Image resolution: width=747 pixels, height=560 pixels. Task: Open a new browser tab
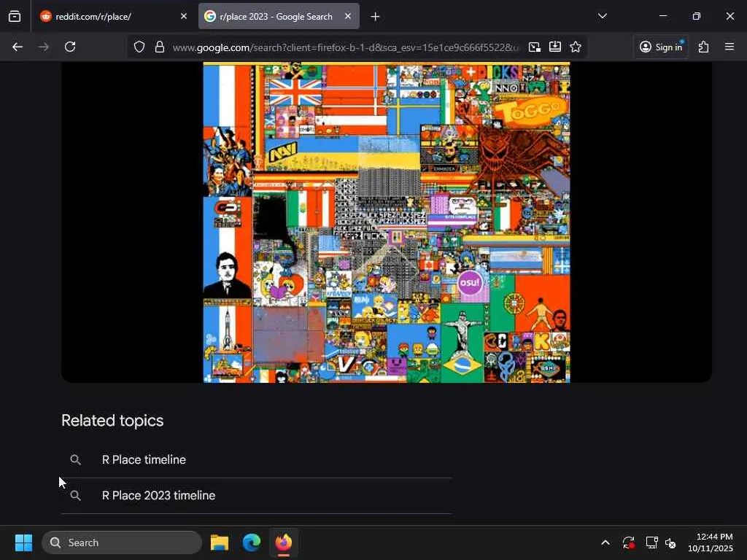tap(375, 17)
